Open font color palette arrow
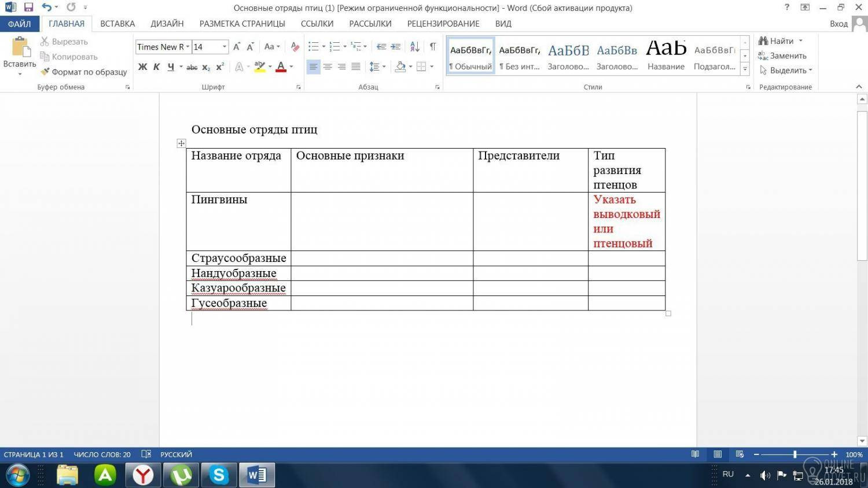The image size is (868, 488). [291, 67]
